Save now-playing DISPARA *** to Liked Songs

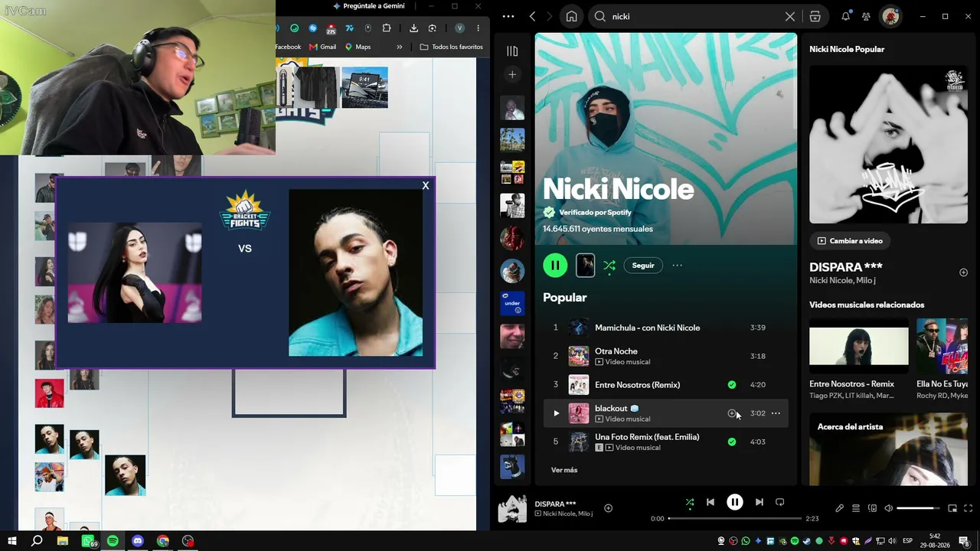pyautogui.click(x=609, y=508)
